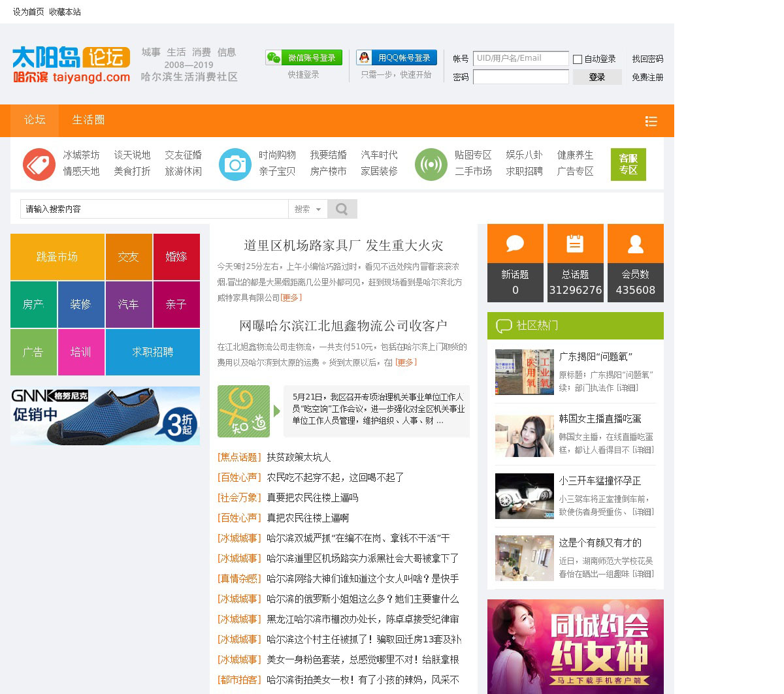The width and height of the screenshot is (784, 694).
Task: Click the green broadcast signal icon
Action: point(431,164)
